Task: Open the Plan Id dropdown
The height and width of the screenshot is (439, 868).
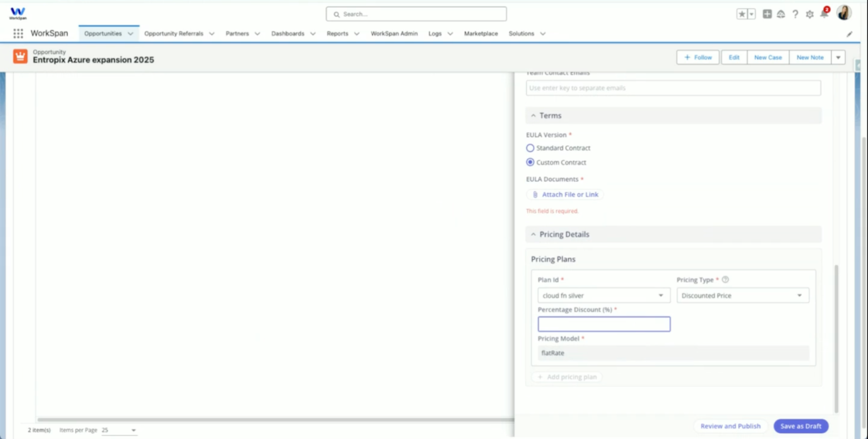Action: coord(604,296)
